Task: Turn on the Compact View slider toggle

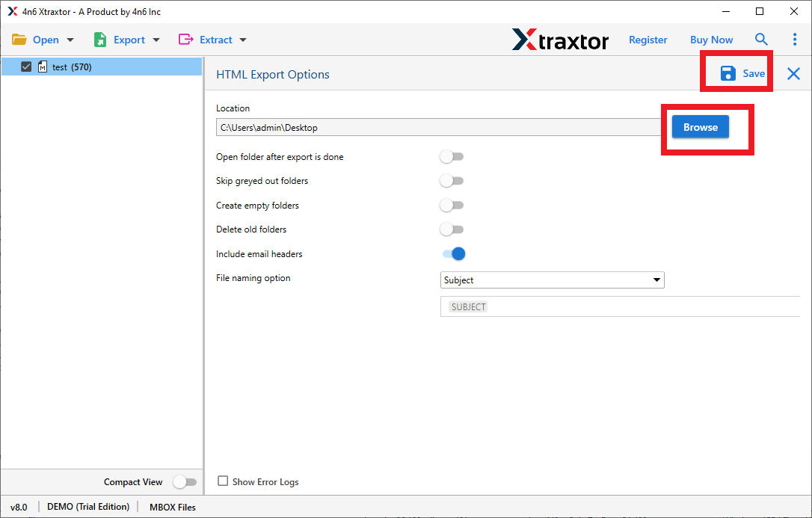Action: (x=185, y=482)
